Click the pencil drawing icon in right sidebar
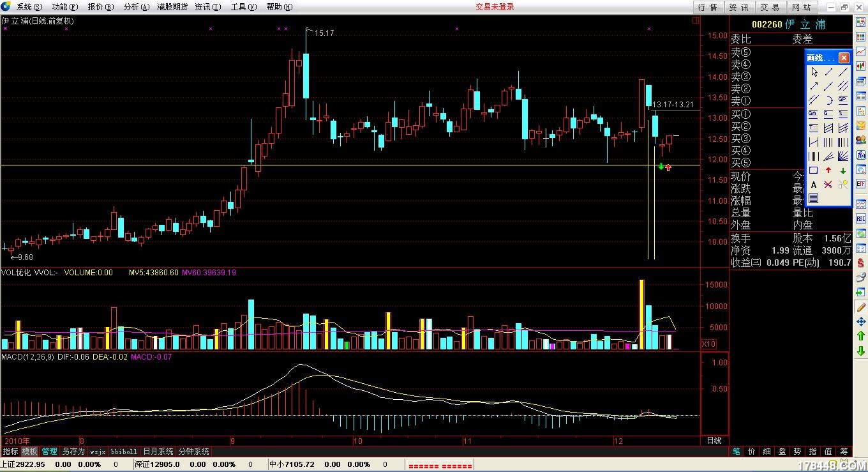This screenshot has width=868, height=472. (x=860, y=307)
